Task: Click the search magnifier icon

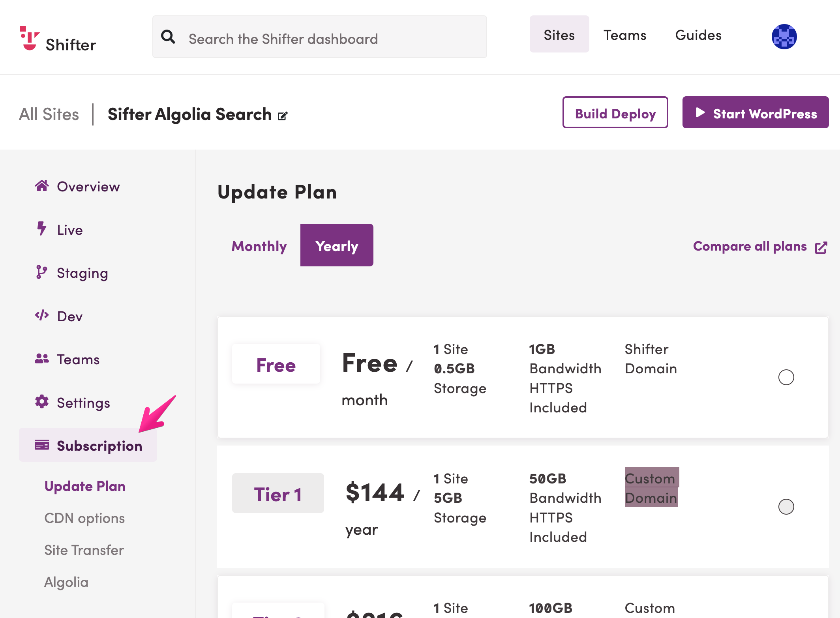Action: (x=168, y=37)
